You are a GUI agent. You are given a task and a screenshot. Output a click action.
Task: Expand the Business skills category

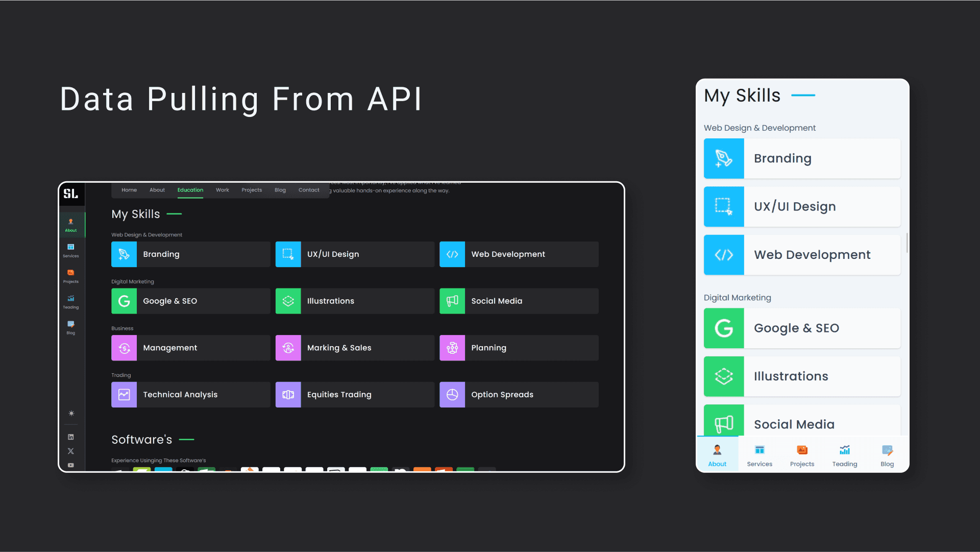pyautogui.click(x=122, y=328)
